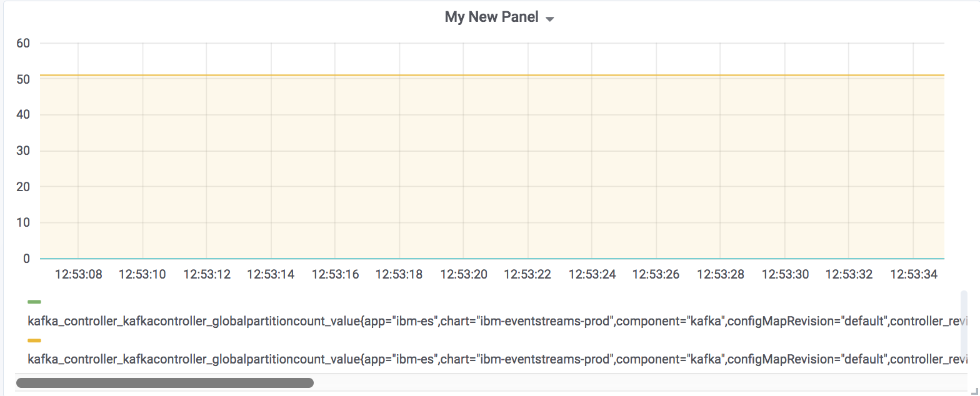Screen dimensions: 980x396
Task: Click the 30 value on the Y axis
Action: pyautogui.click(x=24, y=151)
